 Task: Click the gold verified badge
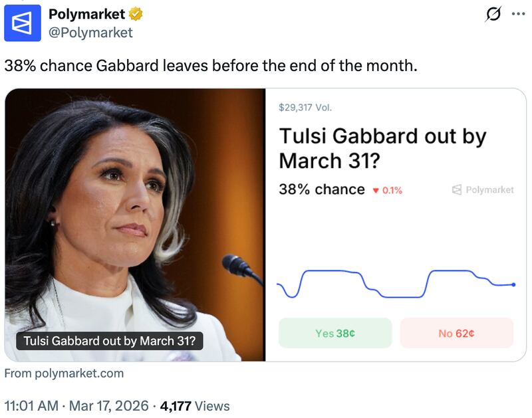[x=136, y=14]
